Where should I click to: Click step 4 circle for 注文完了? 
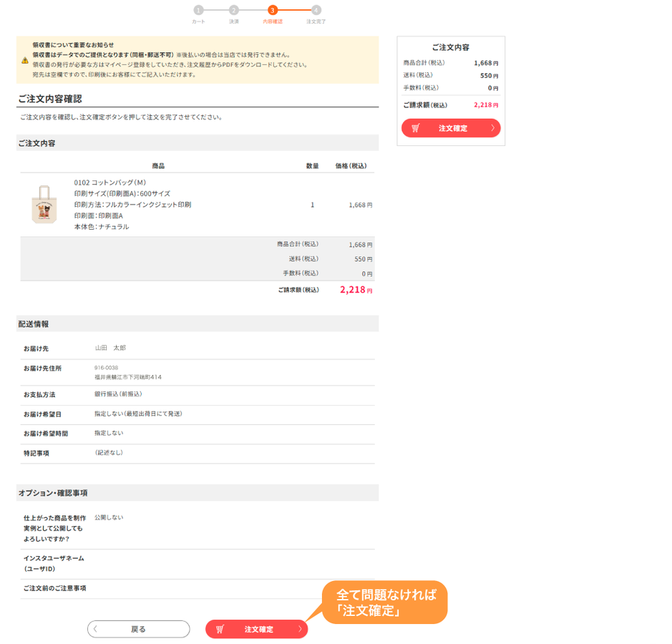[316, 10]
